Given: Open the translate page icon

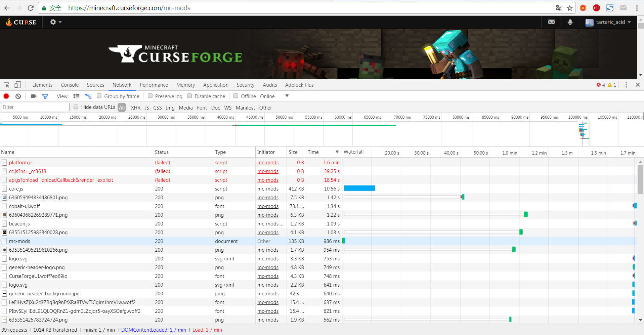Looking at the screenshot, I should point(559,8).
